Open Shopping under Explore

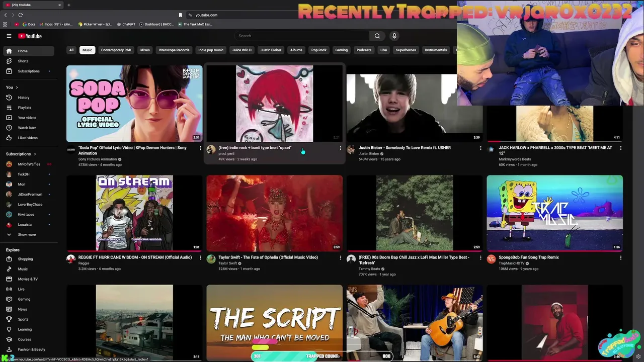pyautogui.click(x=28, y=259)
